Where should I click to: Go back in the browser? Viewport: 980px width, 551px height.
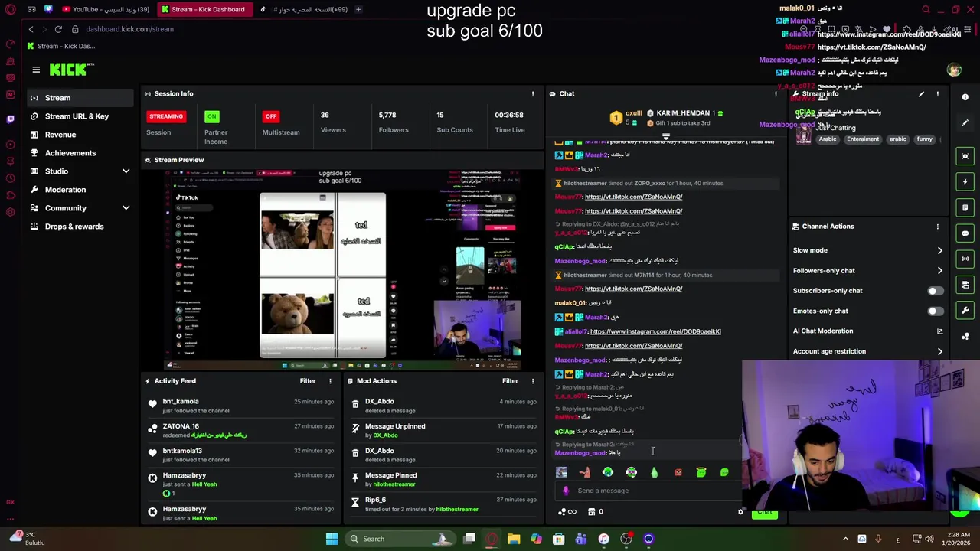pos(31,29)
